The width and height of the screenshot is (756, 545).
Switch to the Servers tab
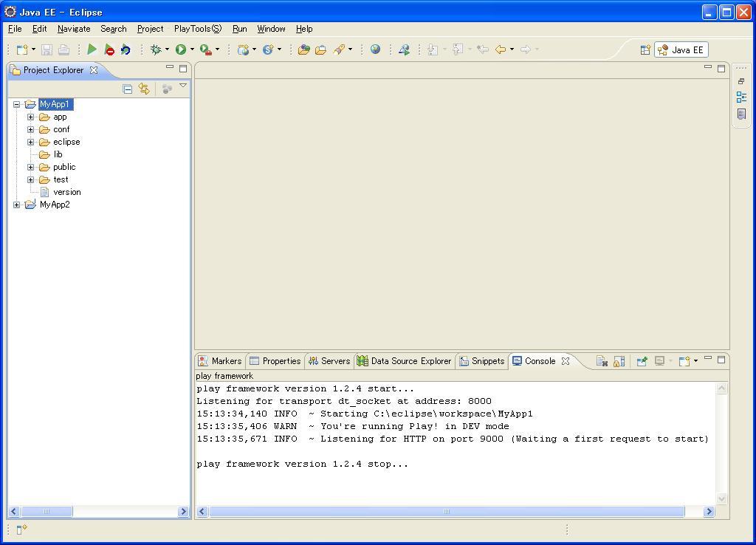click(x=330, y=361)
